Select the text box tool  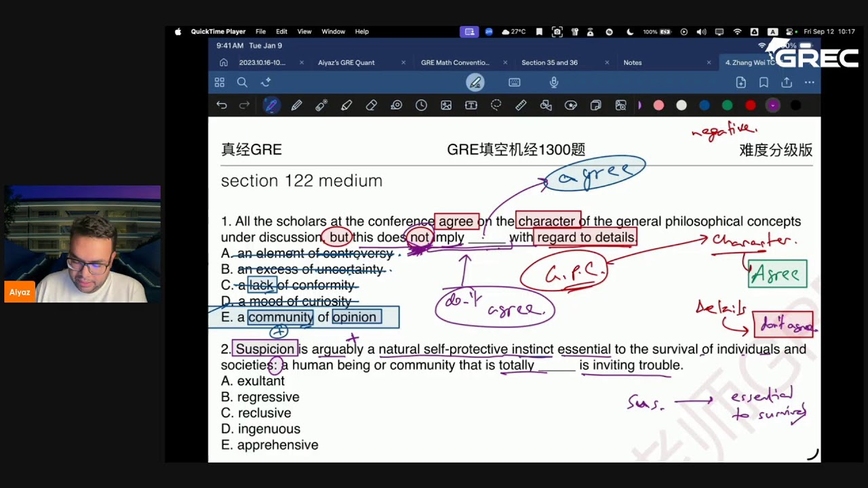pyautogui.click(x=471, y=105)
